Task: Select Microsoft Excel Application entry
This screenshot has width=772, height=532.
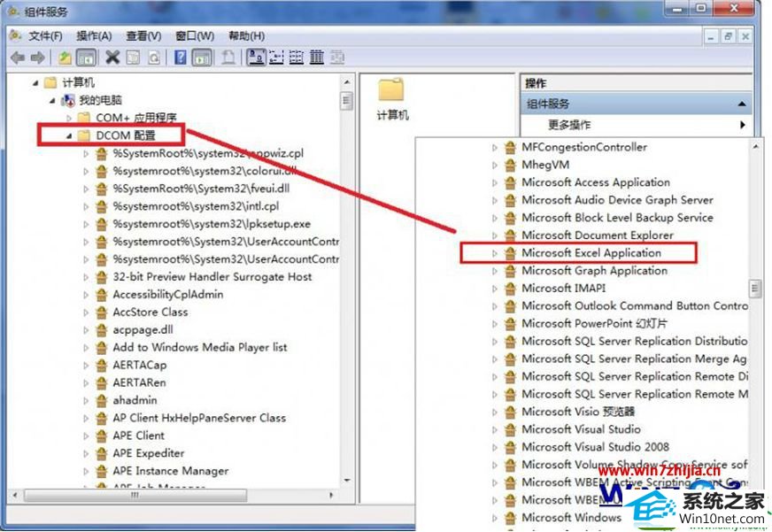Action: [x=591, y=253]
